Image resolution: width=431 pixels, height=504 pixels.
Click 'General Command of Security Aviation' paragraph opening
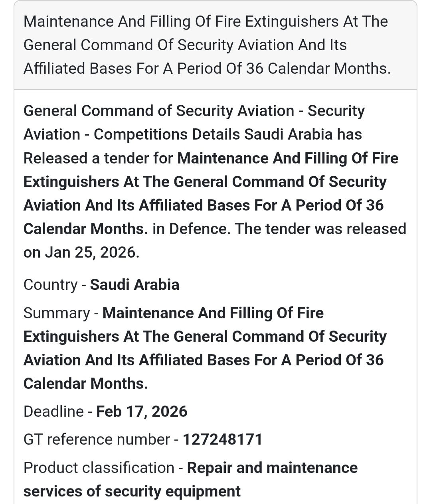159,111
